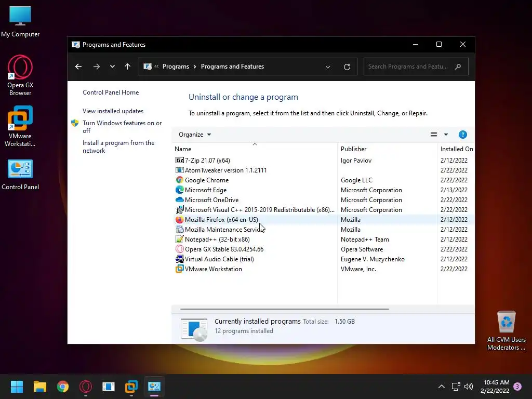
Task: Click the Microsoft OneDrive cloud icon
Action: click(x=179, y=199)
